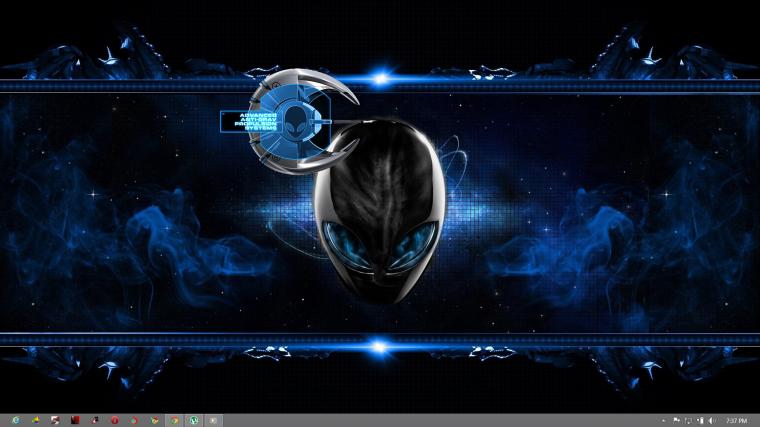
Task: Open Internet Explorer from the taskbar
Action: pyautogui.click(x=16, y=420)
